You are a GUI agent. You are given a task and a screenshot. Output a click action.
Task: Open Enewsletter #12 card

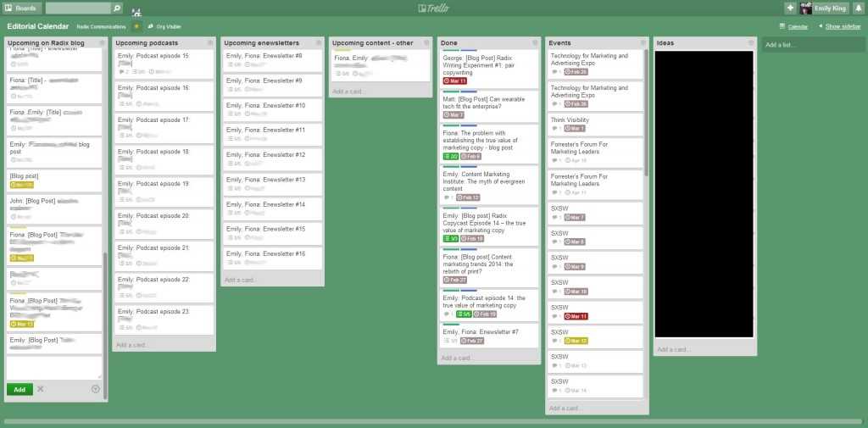(x=272, y=158)
